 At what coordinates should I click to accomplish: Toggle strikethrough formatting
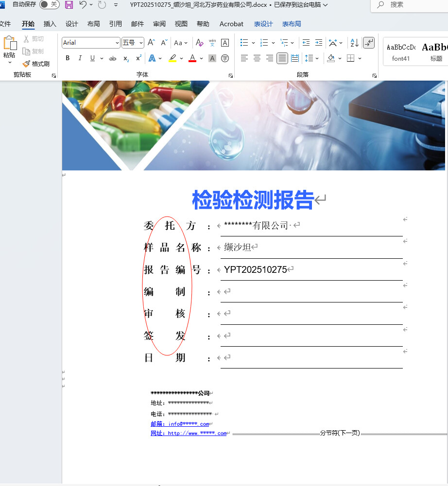click(x=113, y=58)
